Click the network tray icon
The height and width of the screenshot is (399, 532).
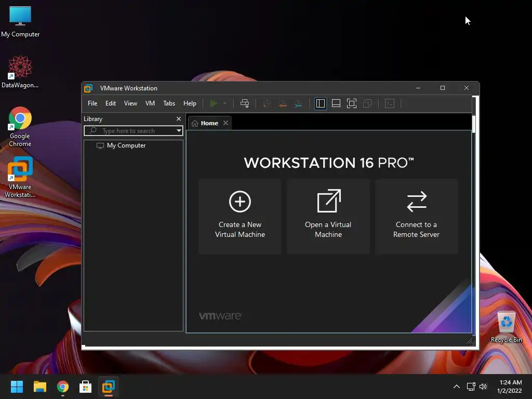471,387
